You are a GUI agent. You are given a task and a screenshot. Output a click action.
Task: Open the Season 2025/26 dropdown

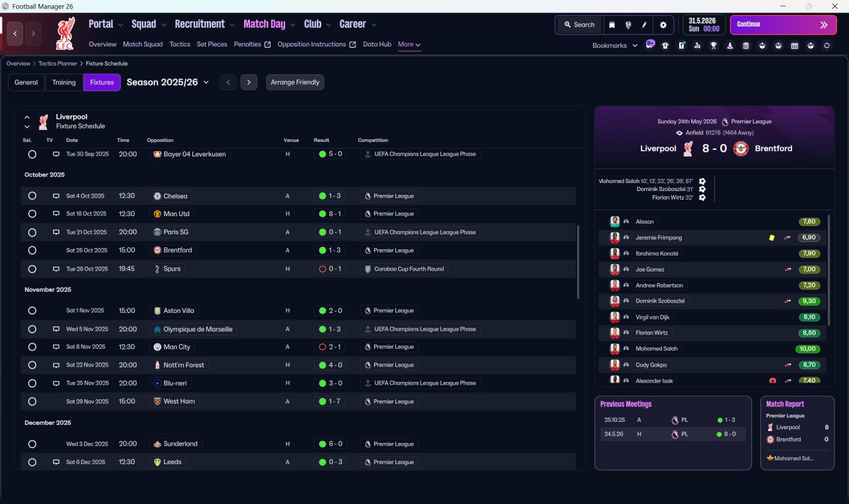pyautogui.click(x=168, y=82)
